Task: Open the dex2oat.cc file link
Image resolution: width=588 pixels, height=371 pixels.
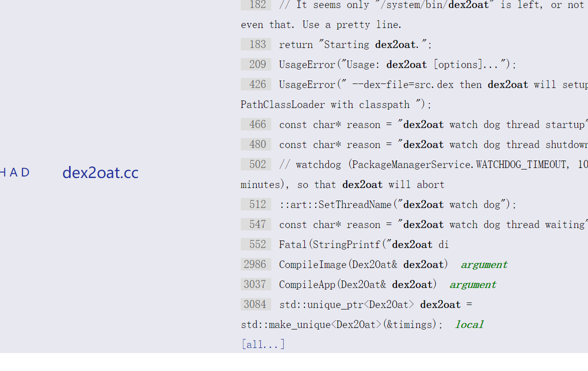Action: coord(100,172)
